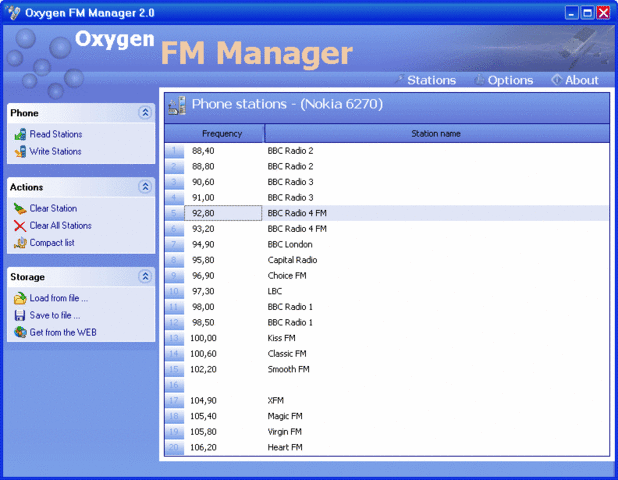Select the Choice FM station

click(x=287, y=276)
